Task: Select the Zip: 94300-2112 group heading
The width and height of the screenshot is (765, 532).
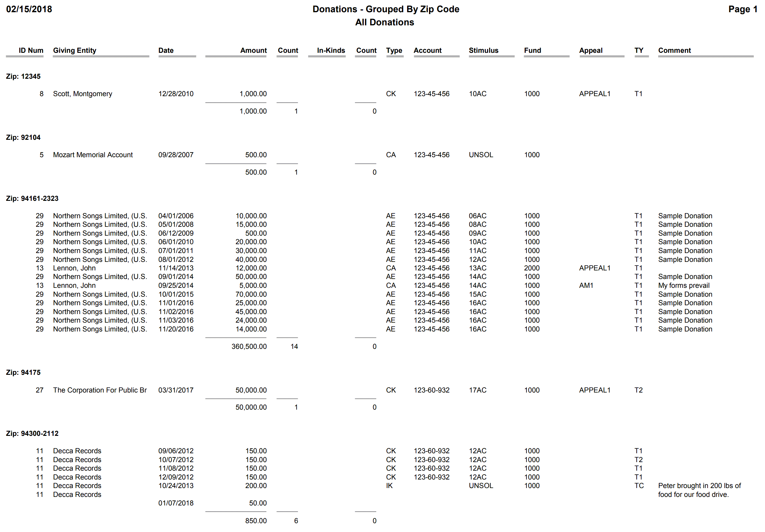Action: tap(32, 433)
